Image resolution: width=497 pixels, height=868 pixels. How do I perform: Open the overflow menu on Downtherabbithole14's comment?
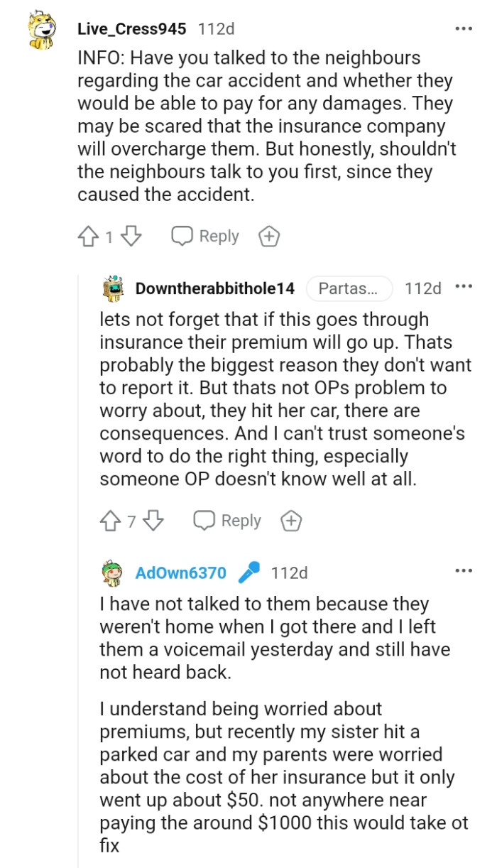(x=465, y=286)
